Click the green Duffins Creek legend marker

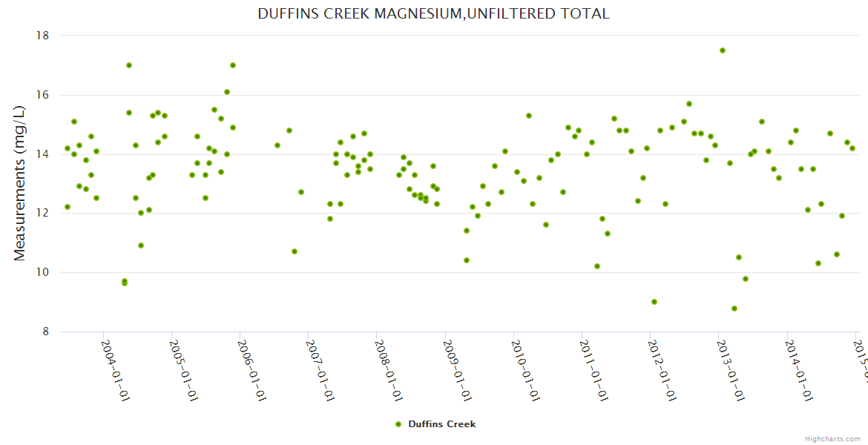point(398,424)
